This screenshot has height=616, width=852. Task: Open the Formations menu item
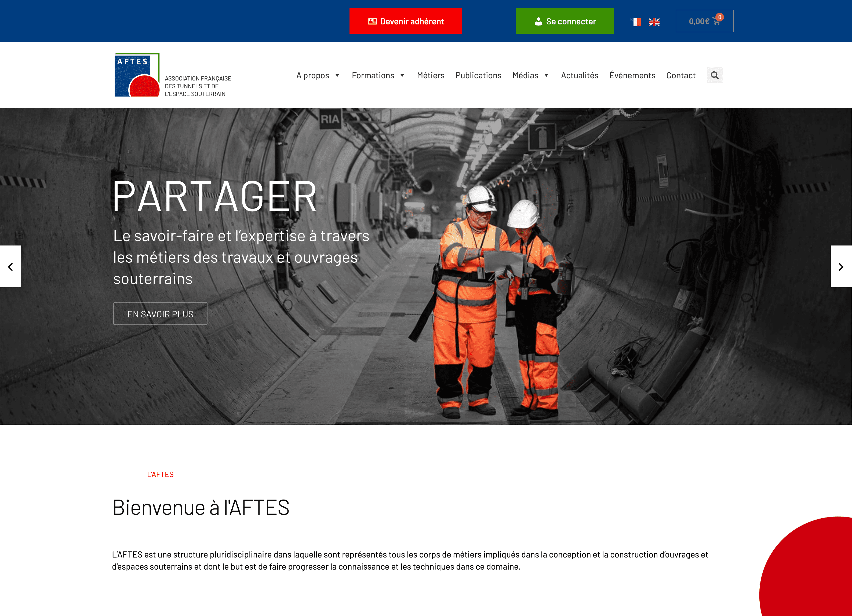373,75
